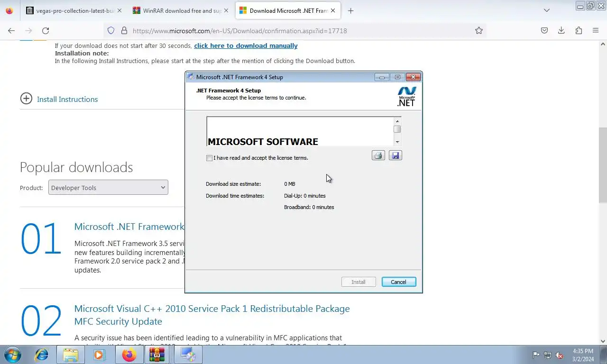Open network status tray icon

click(548, 355)
